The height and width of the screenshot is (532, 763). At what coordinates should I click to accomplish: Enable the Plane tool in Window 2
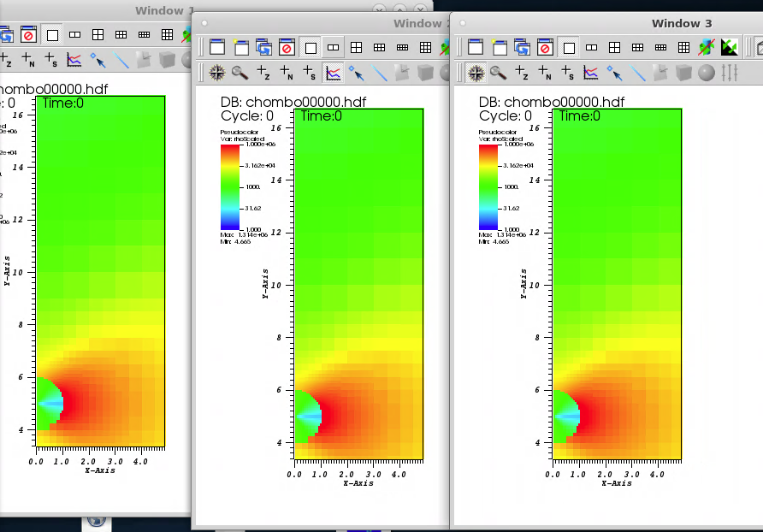tap(402, 73)
